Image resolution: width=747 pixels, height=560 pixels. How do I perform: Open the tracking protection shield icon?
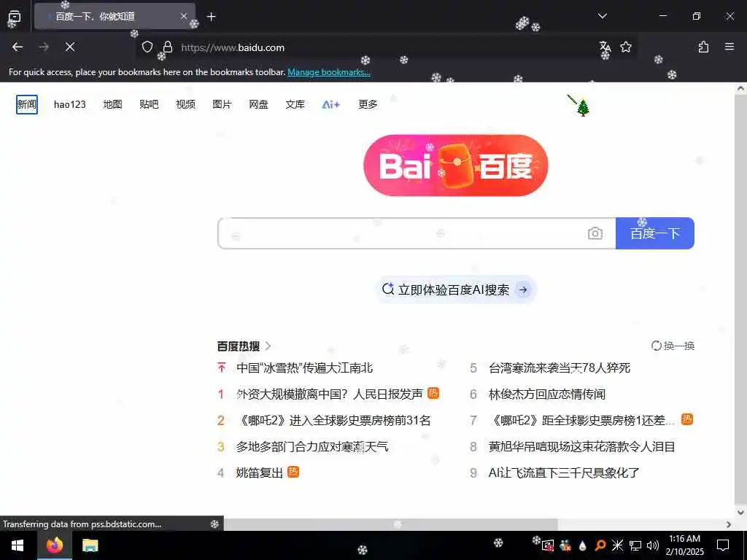tap(147, 47)
